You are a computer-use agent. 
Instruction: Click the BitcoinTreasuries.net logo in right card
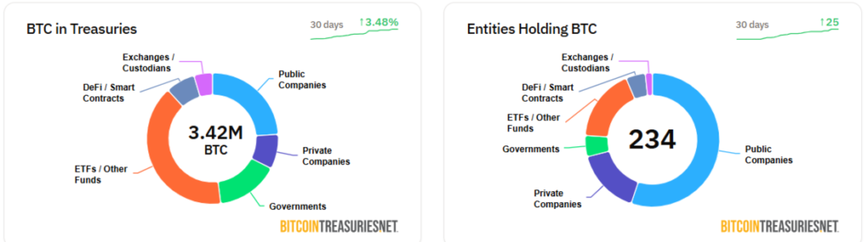[779, 226]
